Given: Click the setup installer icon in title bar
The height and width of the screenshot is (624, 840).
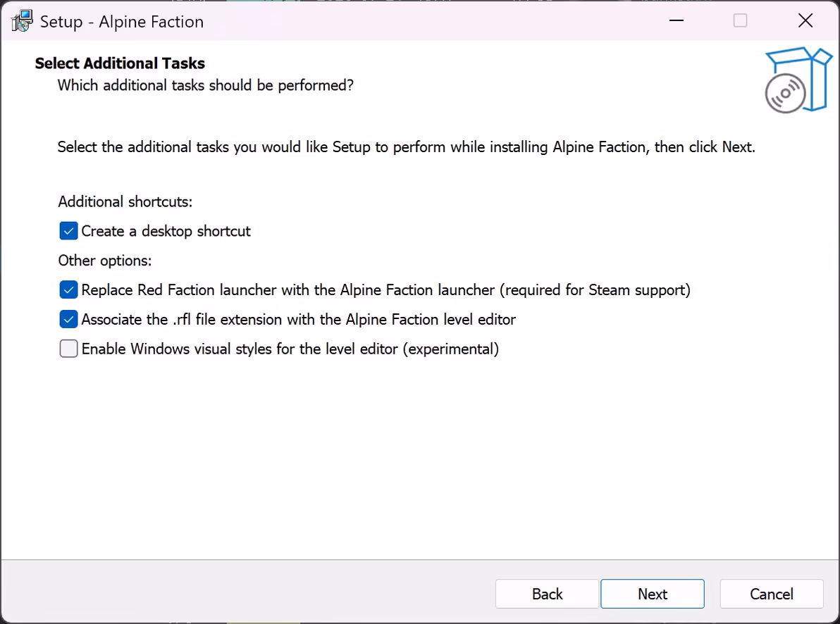Looking at the screenshot, I should click(x=22, y=21).
